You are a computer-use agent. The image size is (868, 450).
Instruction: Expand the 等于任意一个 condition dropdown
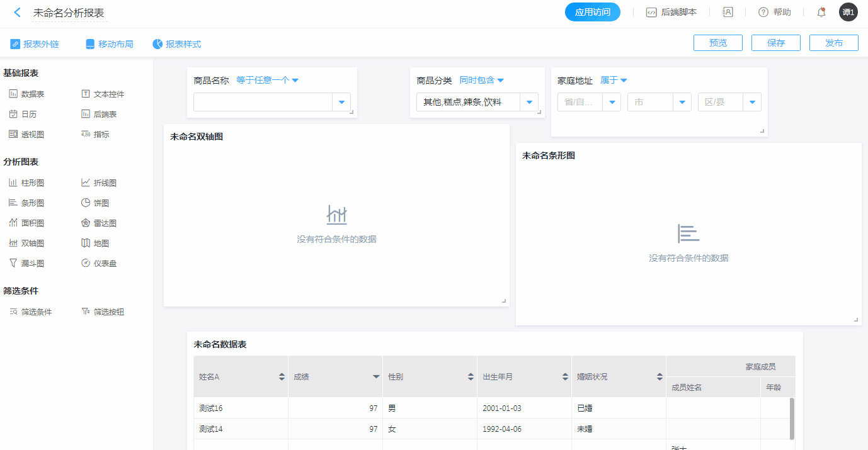coord(267,81)
